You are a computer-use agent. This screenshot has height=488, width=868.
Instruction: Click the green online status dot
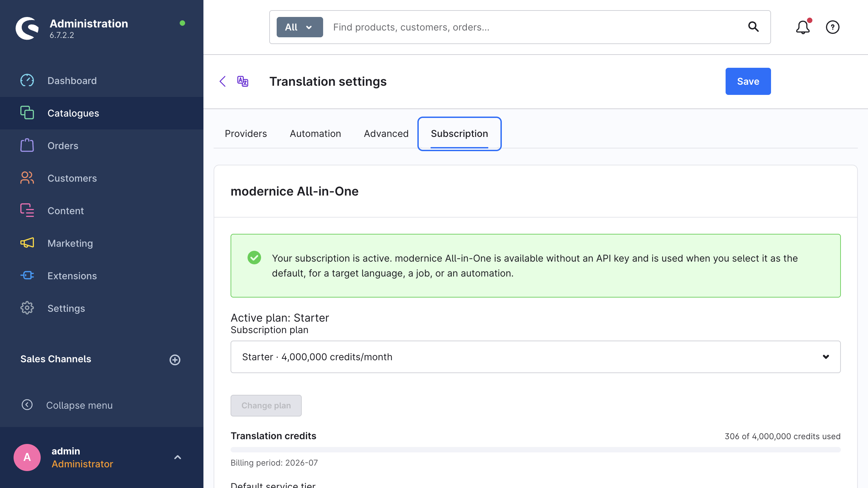pos(182,23)
